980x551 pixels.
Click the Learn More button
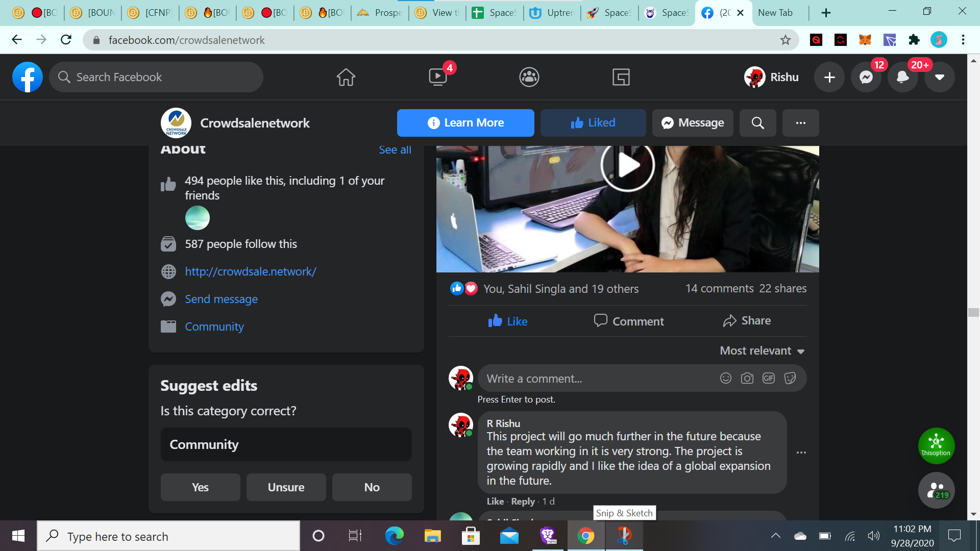(x=465, y=123)
